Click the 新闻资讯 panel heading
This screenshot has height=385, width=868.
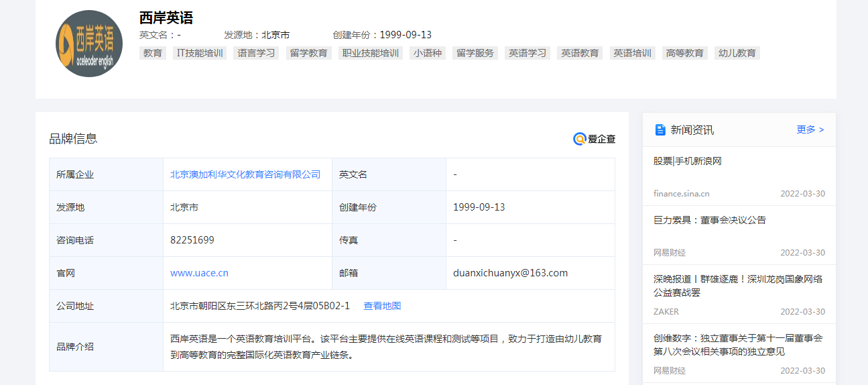coord(692,129)
